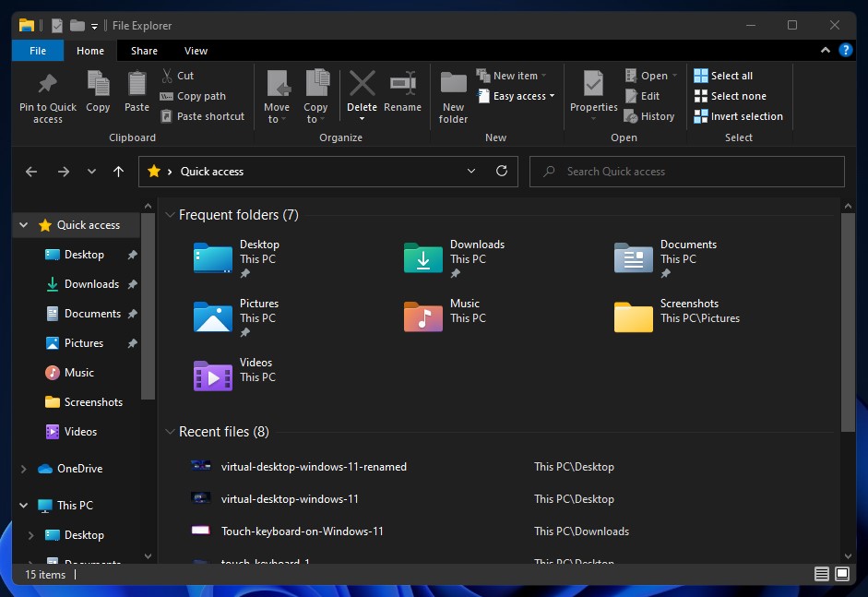
Task: Click Invert selection
Action: [738, 116]
